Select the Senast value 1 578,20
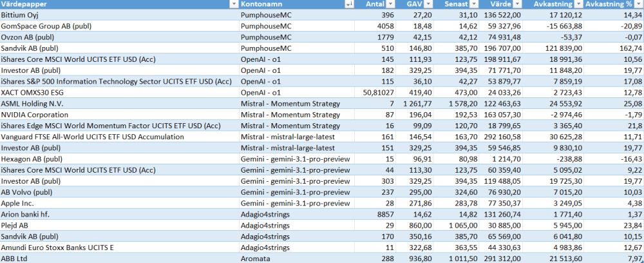Image resolution: width=644 pixels, height=263 pixels. point(457,104)
